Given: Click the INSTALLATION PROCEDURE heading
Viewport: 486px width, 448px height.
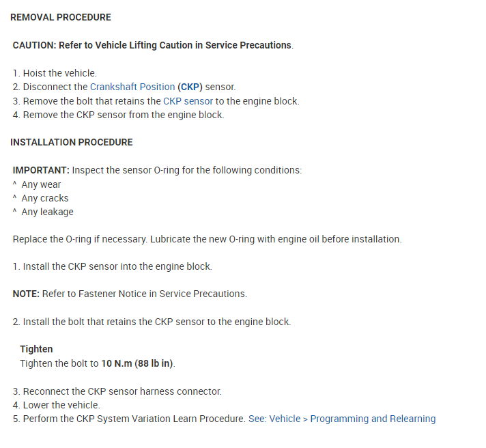Looking at the screenshot, I should (x=72, y=142).
